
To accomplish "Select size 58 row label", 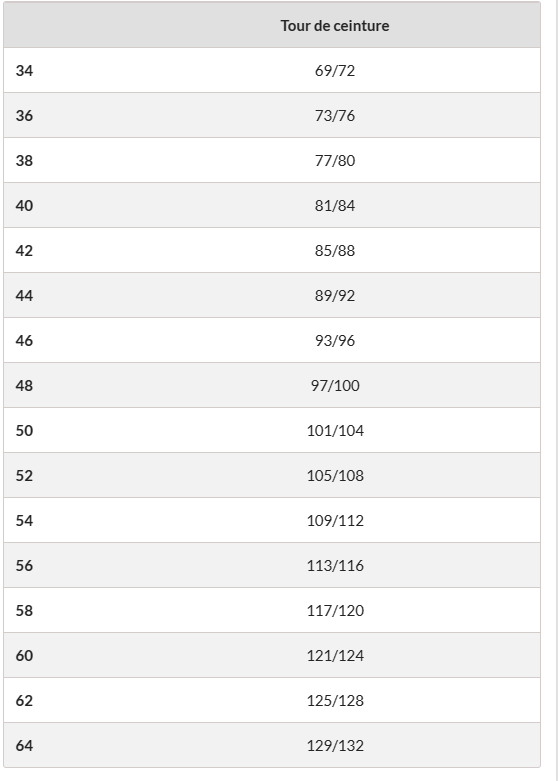I will point(24,611).
